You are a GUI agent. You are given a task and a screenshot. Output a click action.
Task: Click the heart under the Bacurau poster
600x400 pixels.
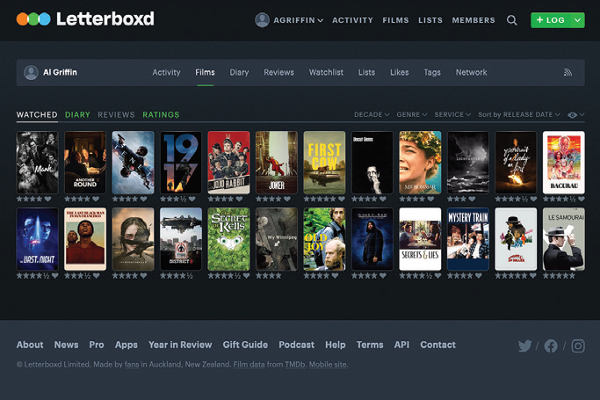[x=581, y=199]
